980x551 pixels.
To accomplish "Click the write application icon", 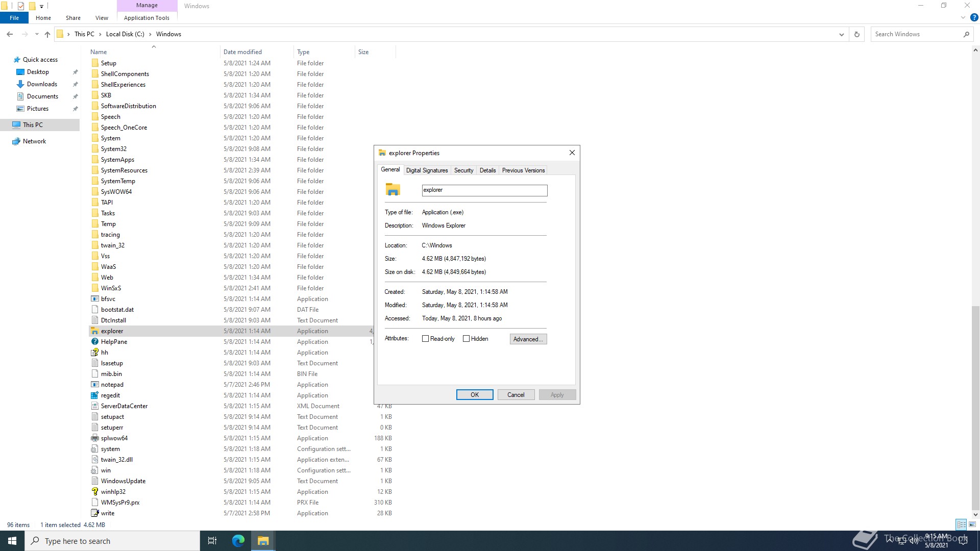I will point(94,513).
